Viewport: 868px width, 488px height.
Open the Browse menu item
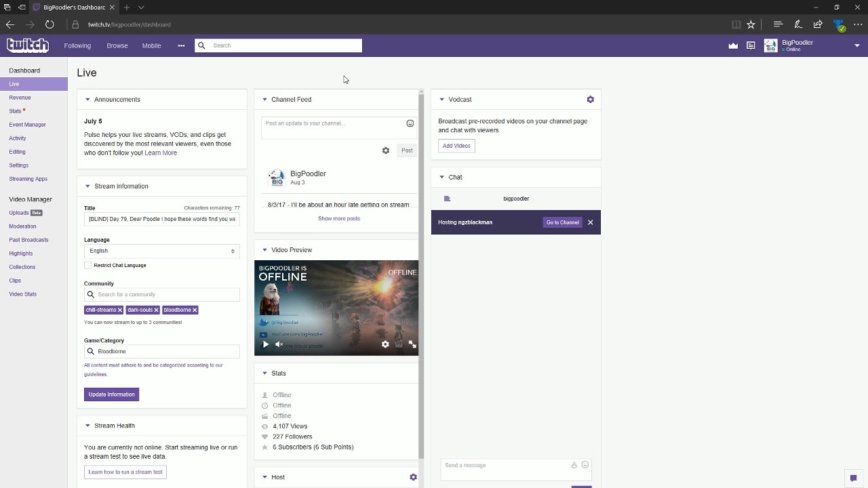pyautogui.click(x=117, y=45)
